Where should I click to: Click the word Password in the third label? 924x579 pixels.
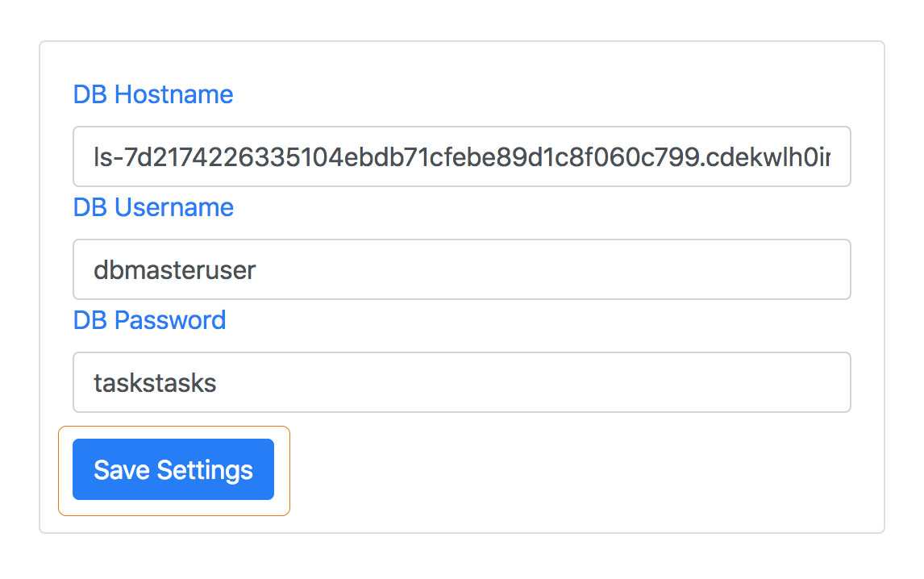(169, 320)
